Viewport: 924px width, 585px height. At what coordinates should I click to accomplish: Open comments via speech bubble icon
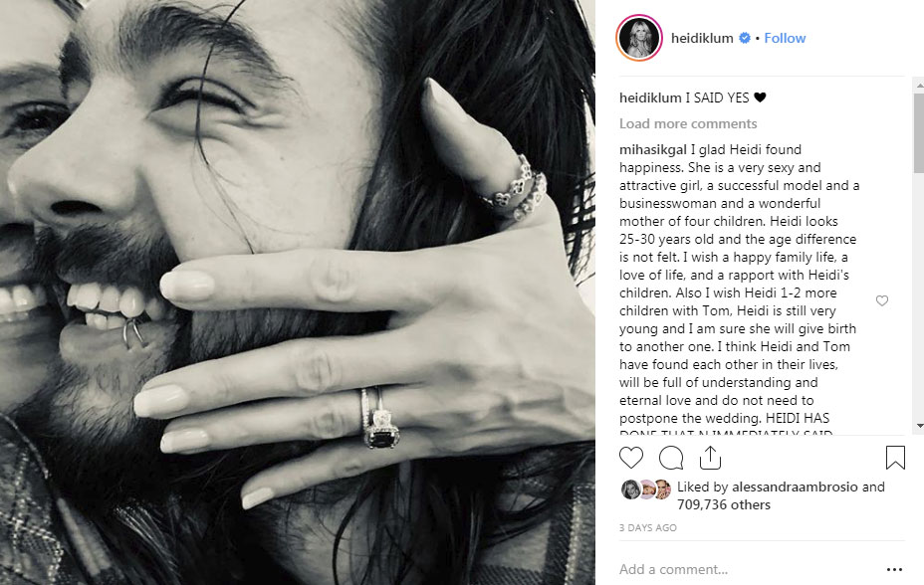tap(671, 458)
